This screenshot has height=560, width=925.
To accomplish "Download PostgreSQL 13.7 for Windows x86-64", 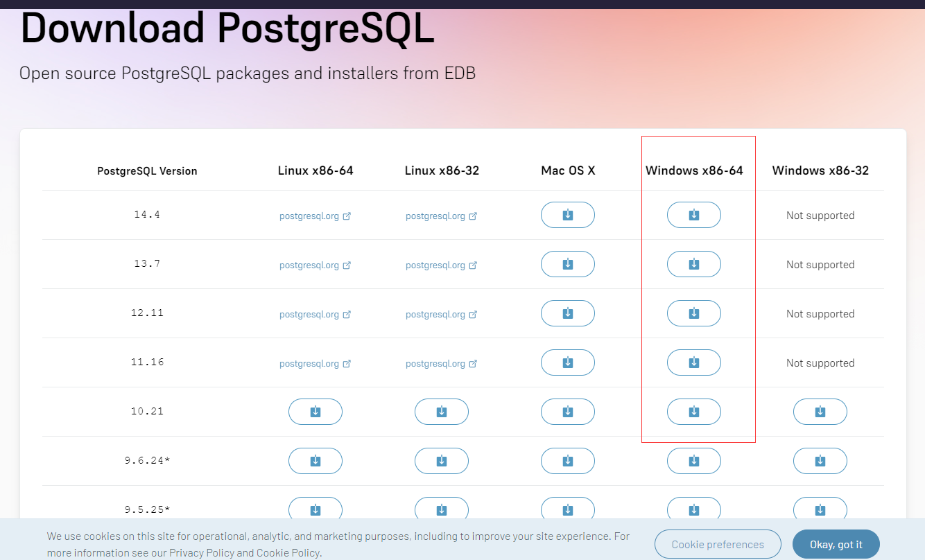I will tap(693, 264).
